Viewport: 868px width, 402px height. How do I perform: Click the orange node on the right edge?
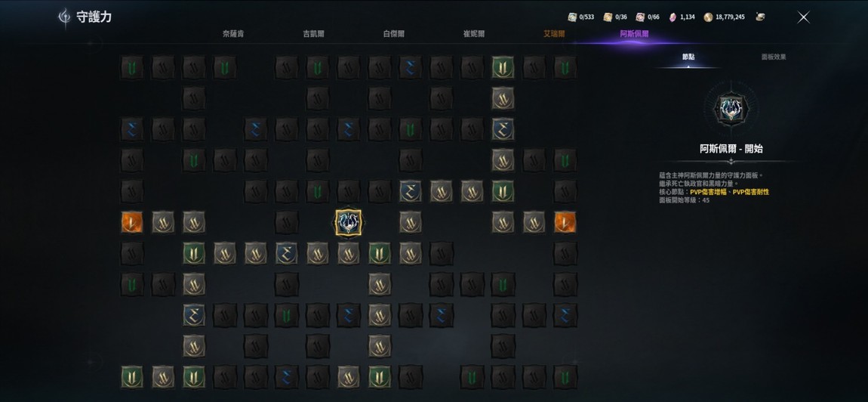(565, 222)
